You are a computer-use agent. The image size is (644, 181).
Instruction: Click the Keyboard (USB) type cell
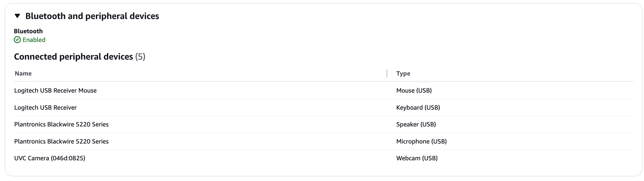pyautogui.click(x=418, y=107)
